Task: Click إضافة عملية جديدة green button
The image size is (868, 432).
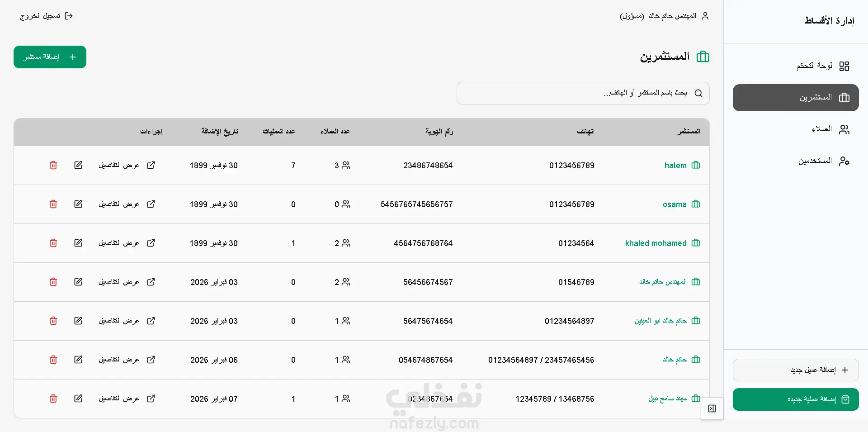Action: click(x=796, y=399)
